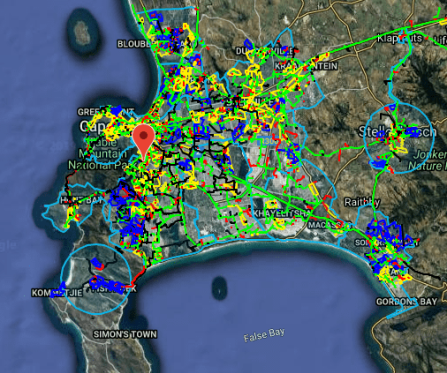
Task: Click Robben Island in Table Bay
Action: tap(81, 33)
